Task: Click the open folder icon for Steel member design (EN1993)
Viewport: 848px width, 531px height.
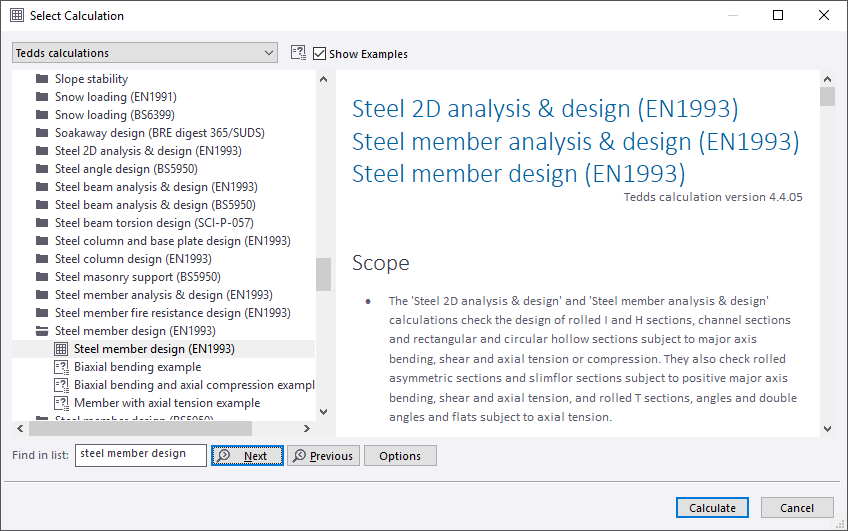Action: [x=42, y=331]
